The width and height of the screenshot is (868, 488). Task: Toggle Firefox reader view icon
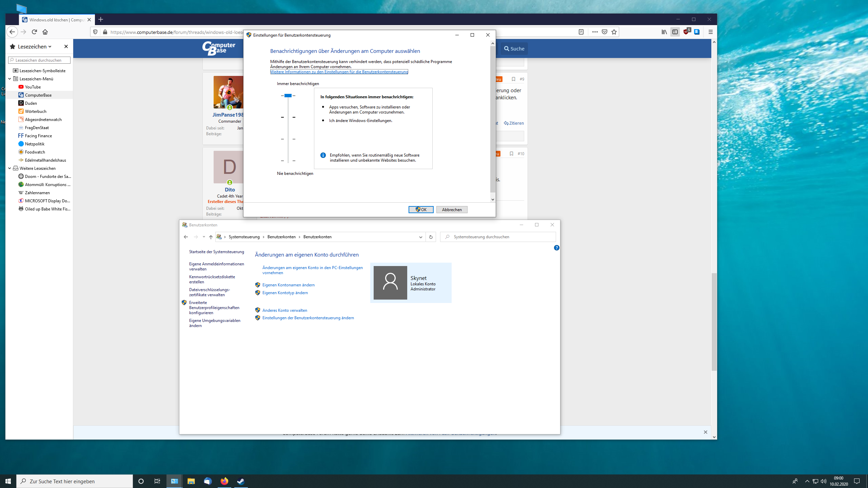click(x=581, y=32)
